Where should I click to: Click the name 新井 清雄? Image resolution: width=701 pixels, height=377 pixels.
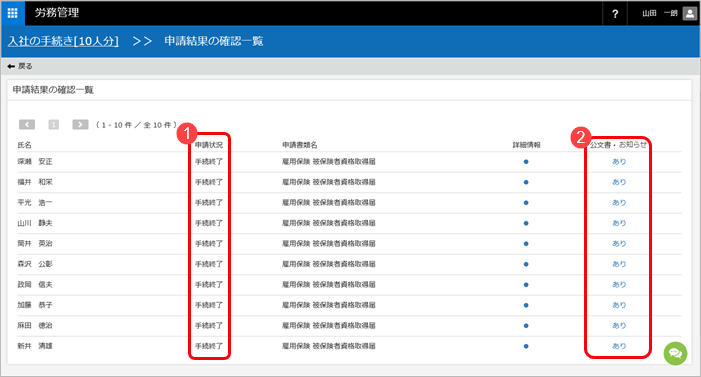[35, 346]
